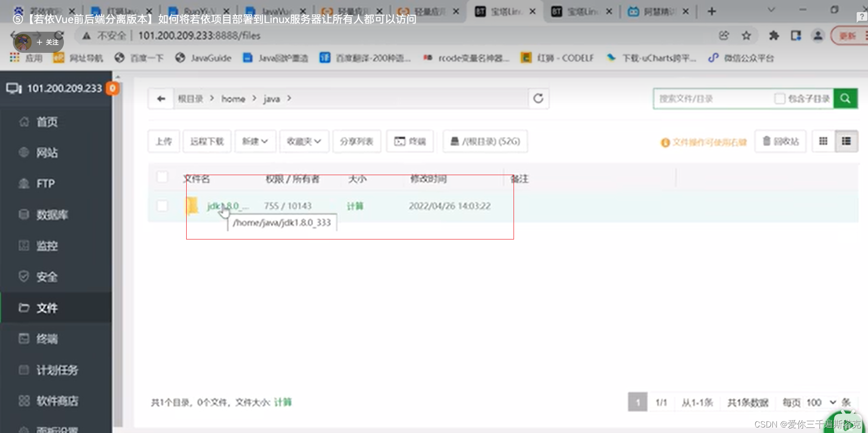This screenshot has width=868, height=433.
Task: Click the back arrow in the path bar
Action: coord(161,99)
